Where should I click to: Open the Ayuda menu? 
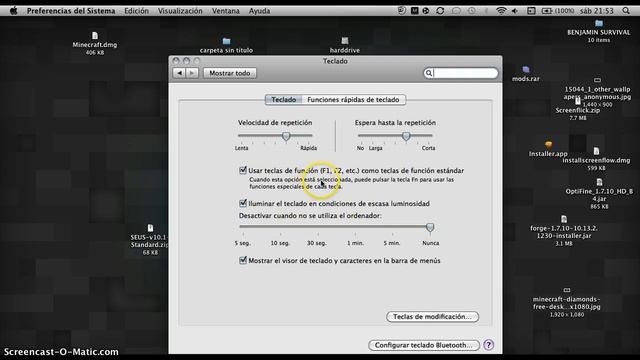[260, 11]
